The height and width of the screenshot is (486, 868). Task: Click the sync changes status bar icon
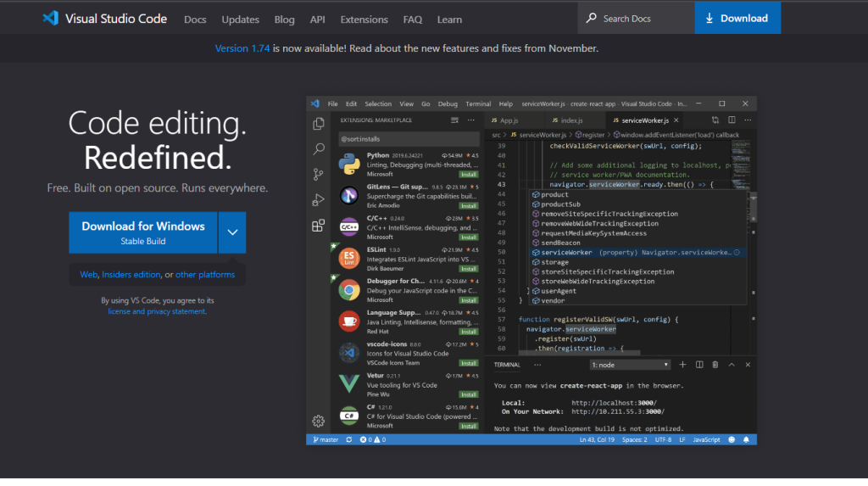pyautogui.click(x=349, y=440)
